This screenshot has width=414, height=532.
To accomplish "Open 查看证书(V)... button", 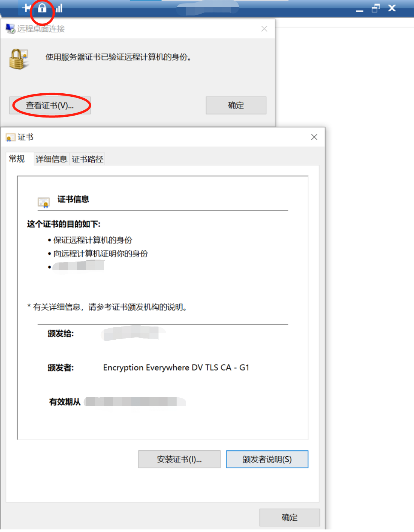I will coord(50,105).
